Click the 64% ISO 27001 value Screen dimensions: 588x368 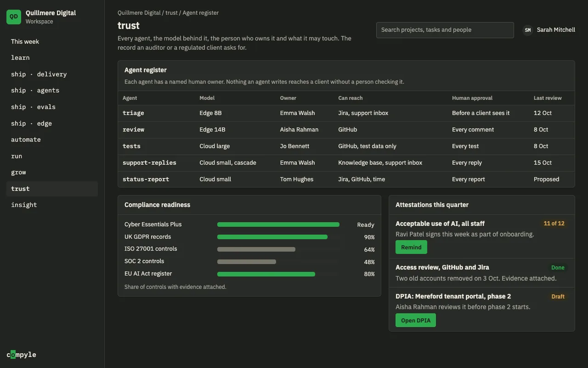coord(369,250)
